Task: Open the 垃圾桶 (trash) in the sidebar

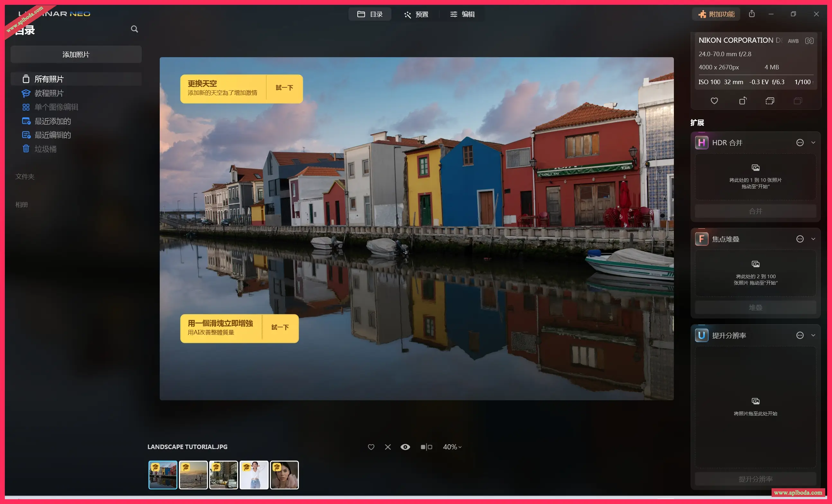Action: pos(26,149)
